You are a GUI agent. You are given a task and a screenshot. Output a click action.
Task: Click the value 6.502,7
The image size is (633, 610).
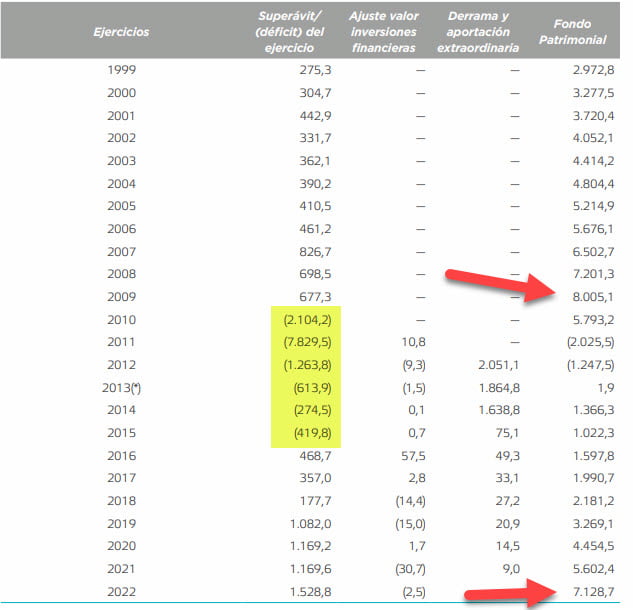[593, 252]
